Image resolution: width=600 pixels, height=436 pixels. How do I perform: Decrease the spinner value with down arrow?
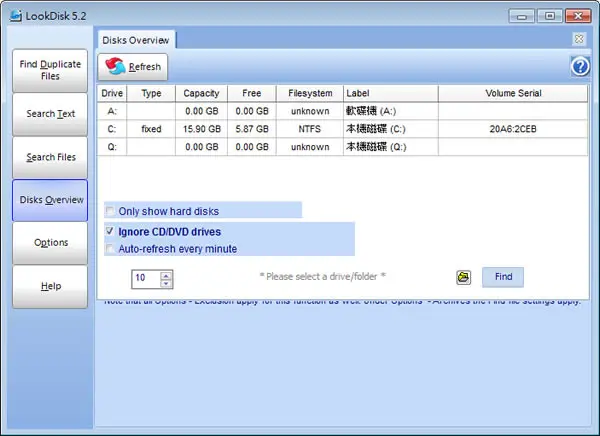[166, 283]
